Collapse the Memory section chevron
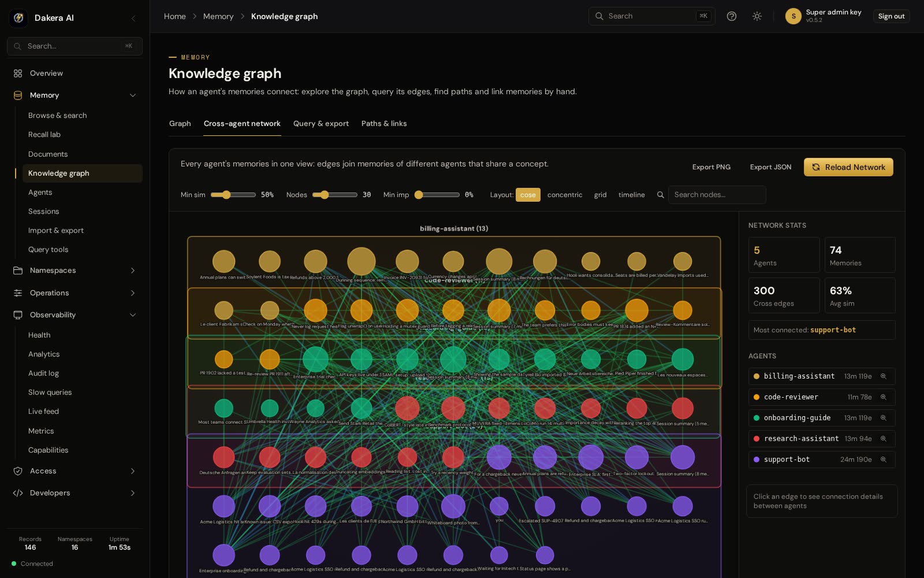The image size is (924, 578). (133, 95)
